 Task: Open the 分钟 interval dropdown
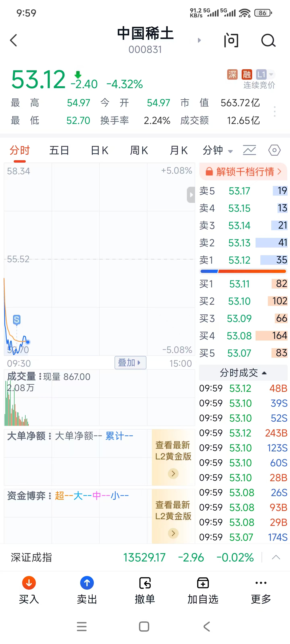pyautogui.click(x=218, y=151)
